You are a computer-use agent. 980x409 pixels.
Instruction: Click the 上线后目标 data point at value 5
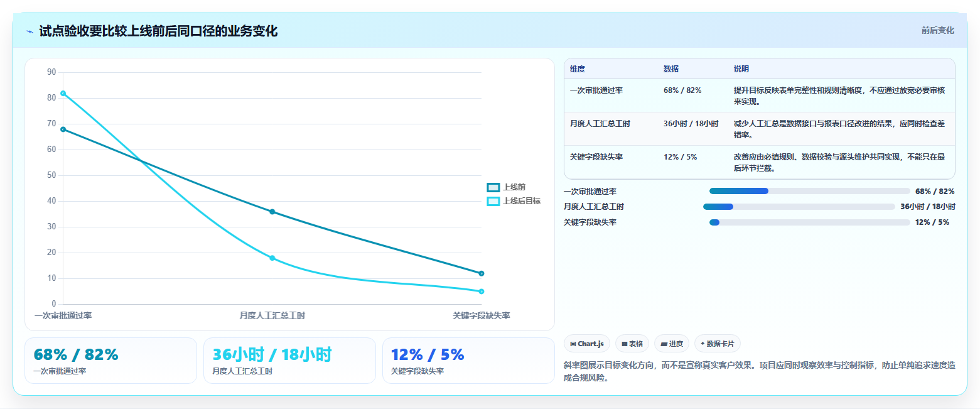[x=482, y=292]
